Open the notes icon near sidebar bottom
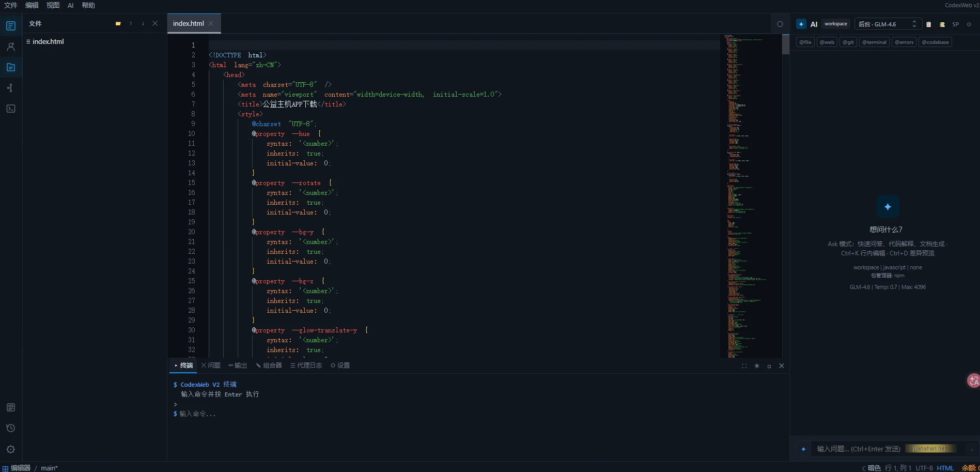Viewport: 980px width, 472px height. (x=11, y=407)
